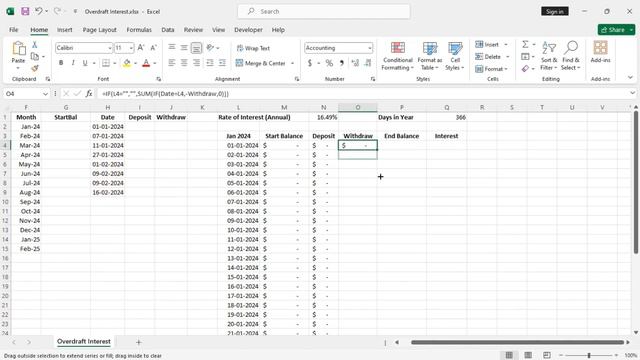
Task: Open Cell Styles gallery
Action: point(455,56)
